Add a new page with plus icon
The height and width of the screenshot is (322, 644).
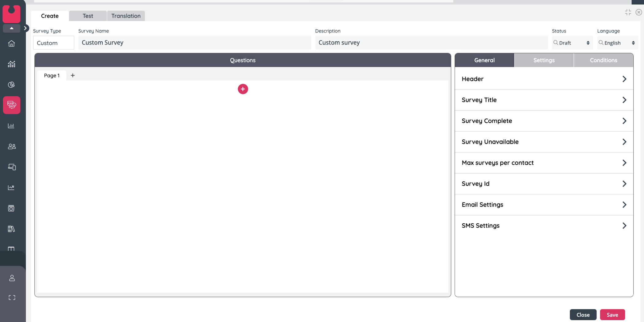(73, 75)
